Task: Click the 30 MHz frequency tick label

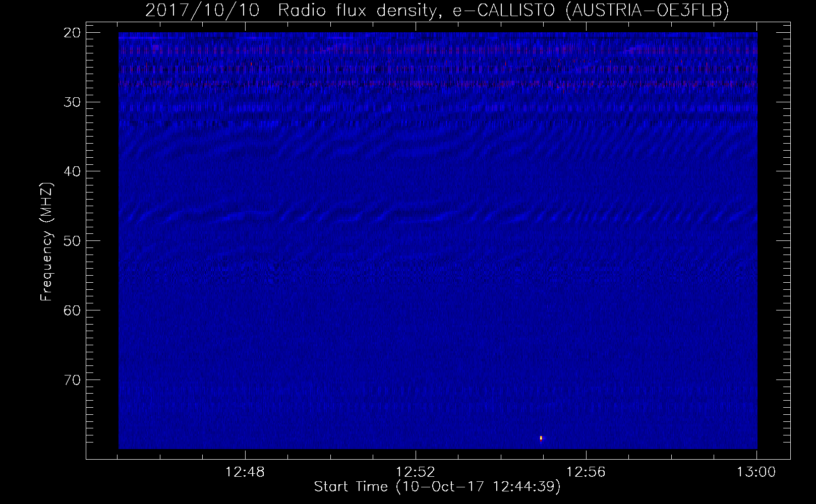Action: pos(73,102)
